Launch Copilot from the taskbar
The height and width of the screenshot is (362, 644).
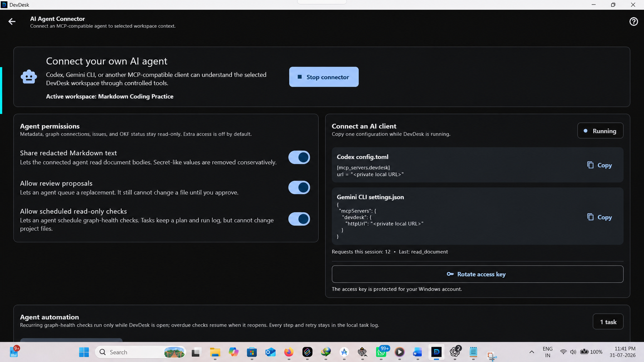tap(233, 352)
